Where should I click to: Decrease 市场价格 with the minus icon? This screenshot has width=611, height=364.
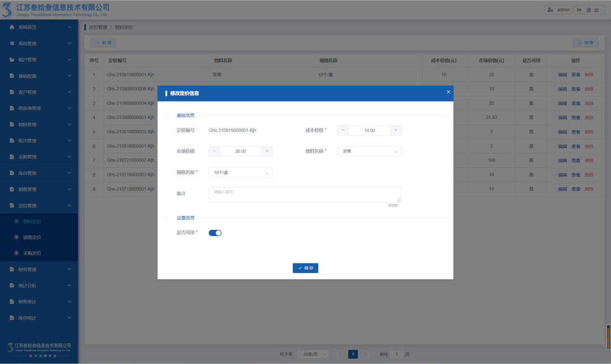214,151
